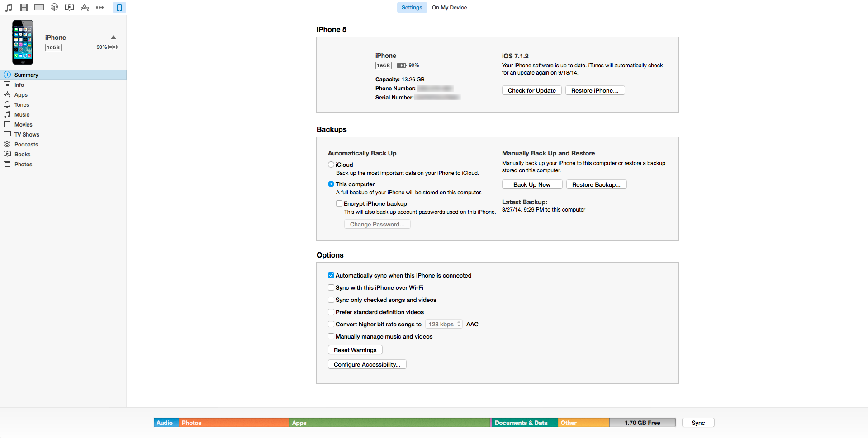Viewport: 868px width, 438px height.
Task: Click the iOS 7.1.2 version heading
Action: [515, 56]
